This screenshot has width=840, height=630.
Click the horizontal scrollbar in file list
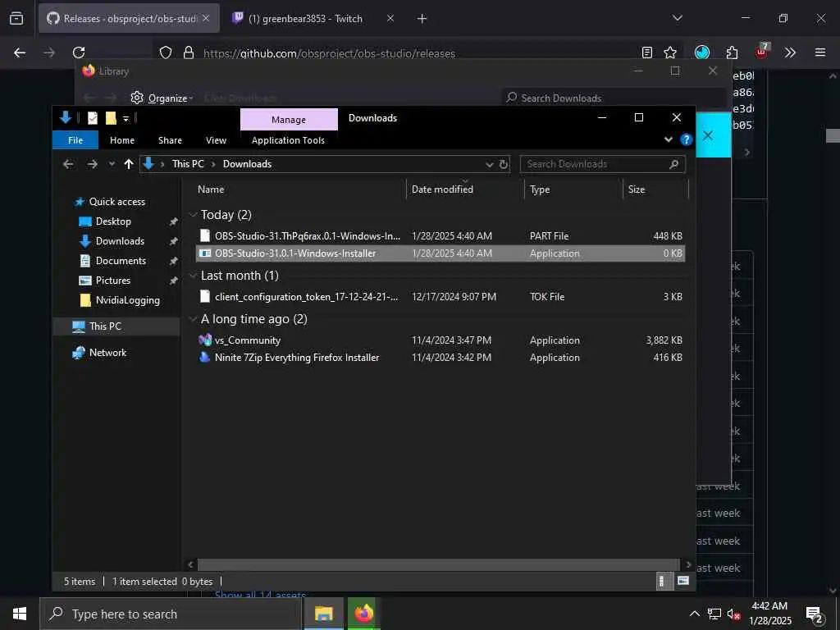[x=439, y=564]
